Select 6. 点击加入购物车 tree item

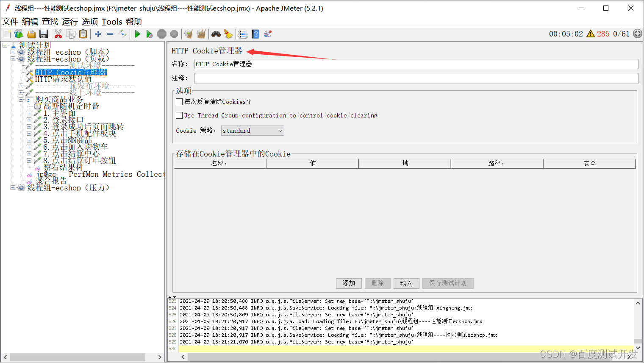[x=75, y=147]
